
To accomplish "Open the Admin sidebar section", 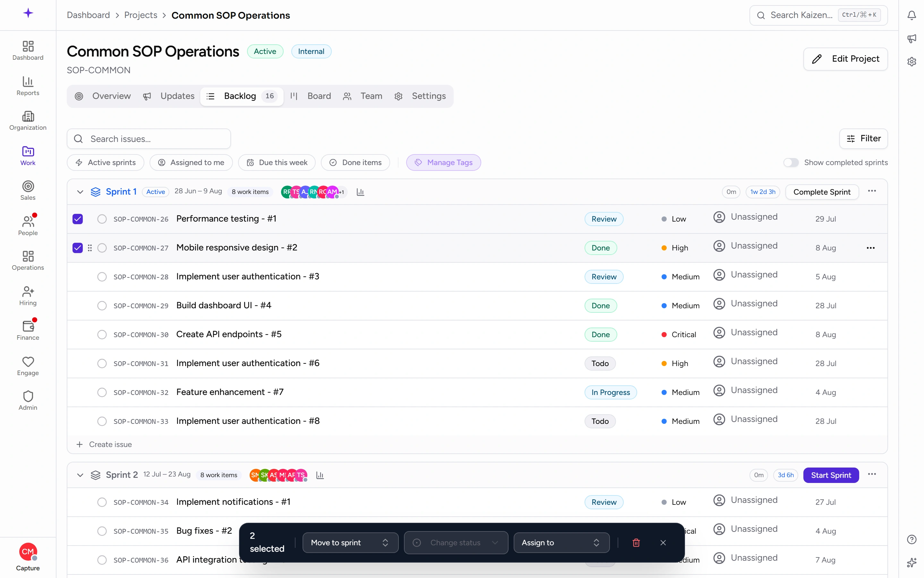I will click(x=28, y=401).
